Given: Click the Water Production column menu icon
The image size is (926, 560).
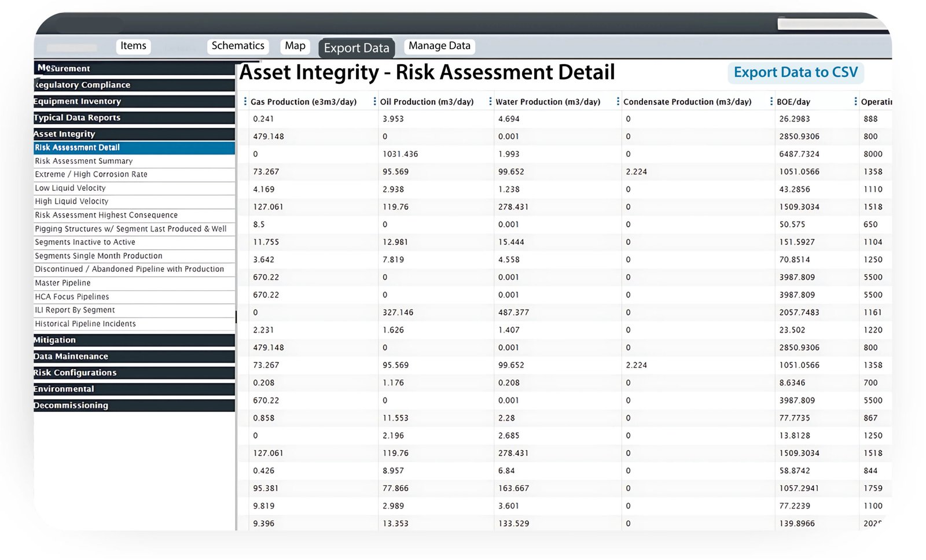Looking at the screenshot, I should click(491, 101).
